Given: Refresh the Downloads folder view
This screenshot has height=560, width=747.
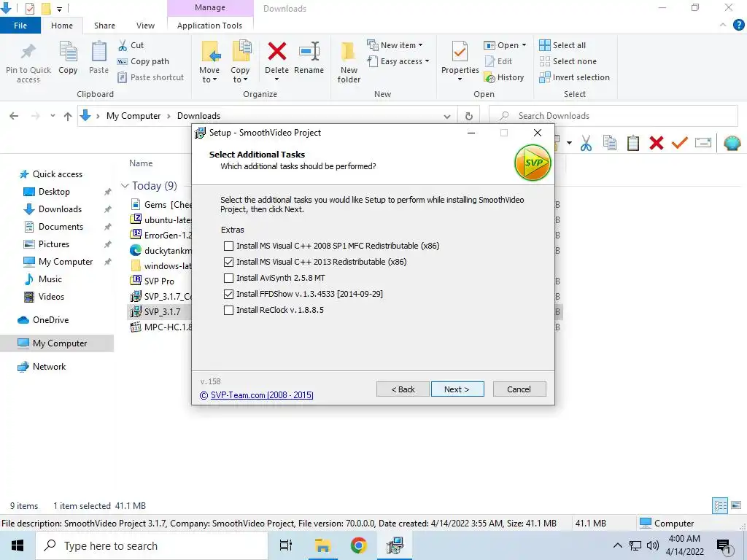Looking at the screenshot, I should (469, 116).
